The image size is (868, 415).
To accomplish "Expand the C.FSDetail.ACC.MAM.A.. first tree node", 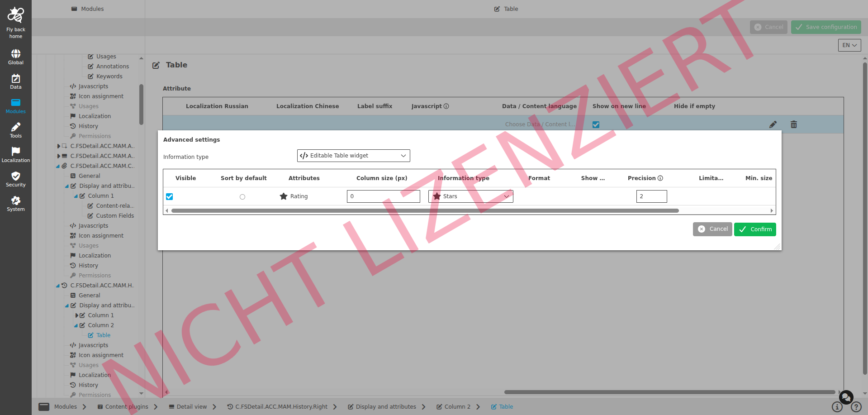I will (x=59, y=146).
